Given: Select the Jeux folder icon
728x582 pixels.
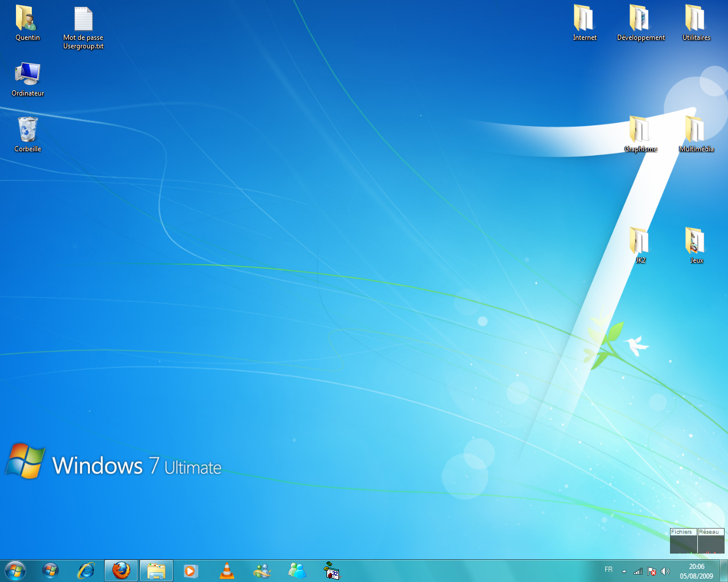Looking at the screenshot, I should 696,246.
